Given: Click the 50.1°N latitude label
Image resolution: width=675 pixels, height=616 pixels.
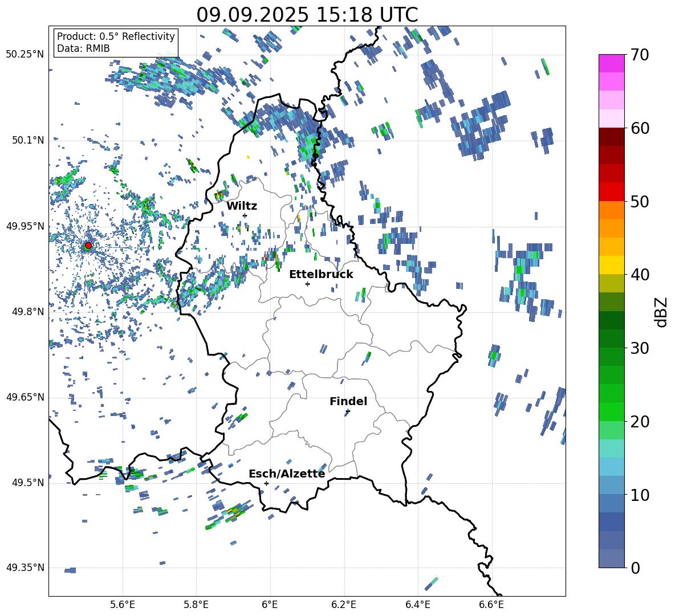Looking at the screenshot, I should (x=27, y=140).
